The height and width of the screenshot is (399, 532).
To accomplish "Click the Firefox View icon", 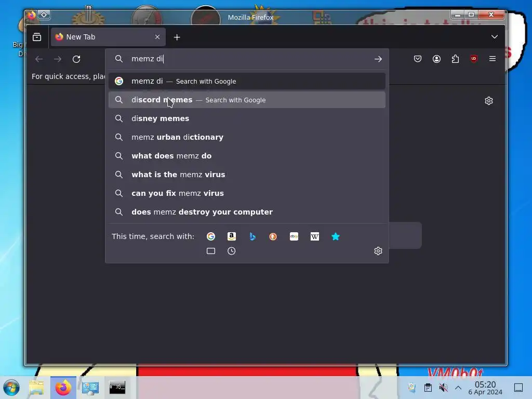I will (x=37, y=37).
